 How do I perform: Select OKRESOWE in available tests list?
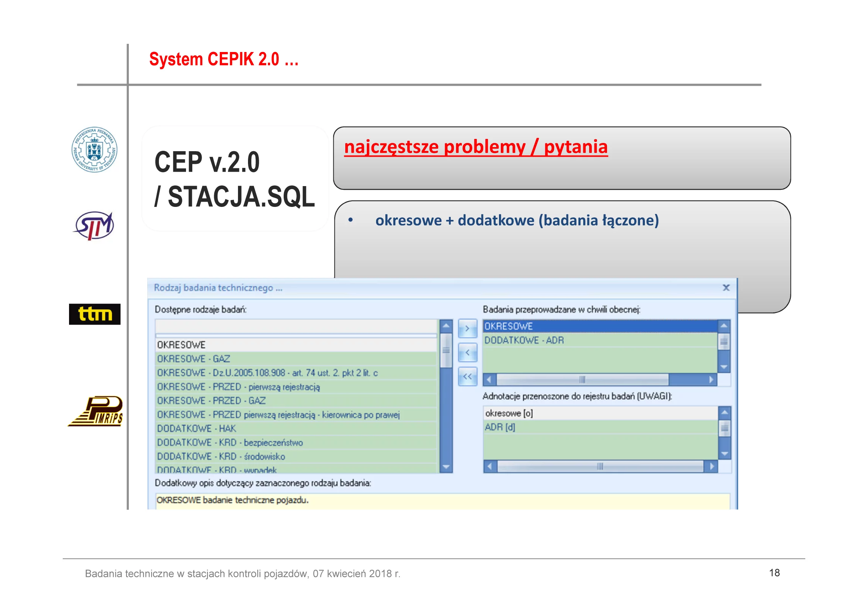(x=296, y=345)
